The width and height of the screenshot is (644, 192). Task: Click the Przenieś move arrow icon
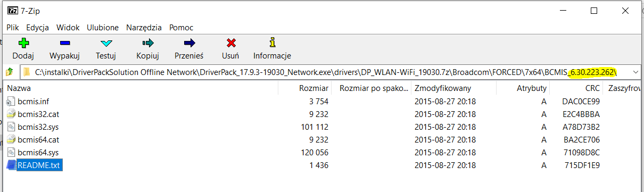[x=189, y=43]
